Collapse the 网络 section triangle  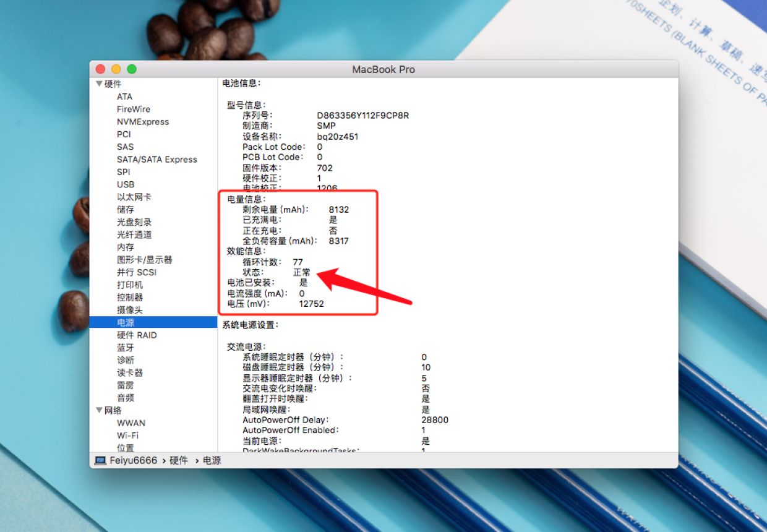99,410
